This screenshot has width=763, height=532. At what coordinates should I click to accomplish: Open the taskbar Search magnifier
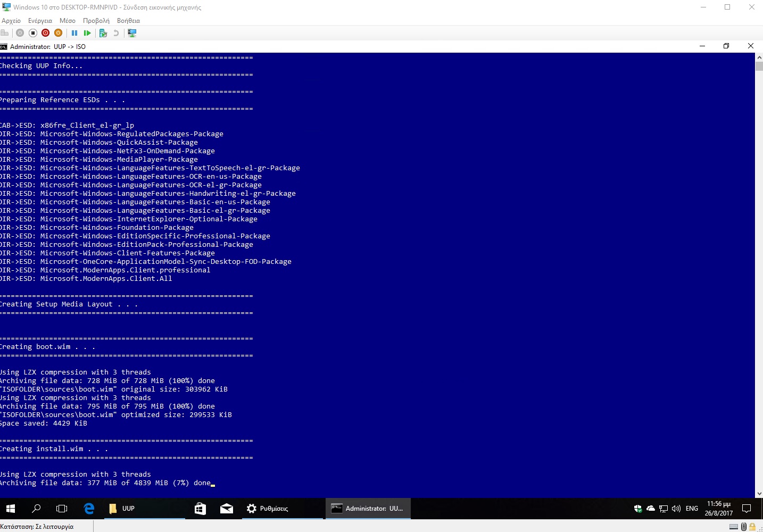click(36, 509)
